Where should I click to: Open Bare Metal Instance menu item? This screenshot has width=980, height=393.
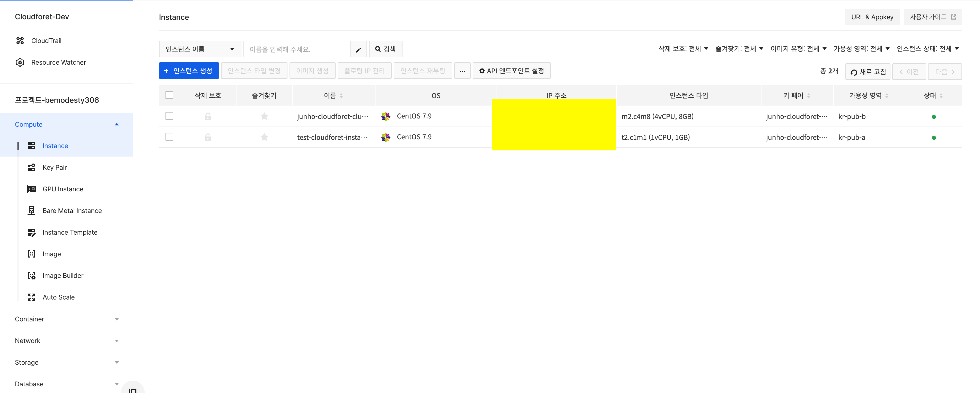coord(72,211)
